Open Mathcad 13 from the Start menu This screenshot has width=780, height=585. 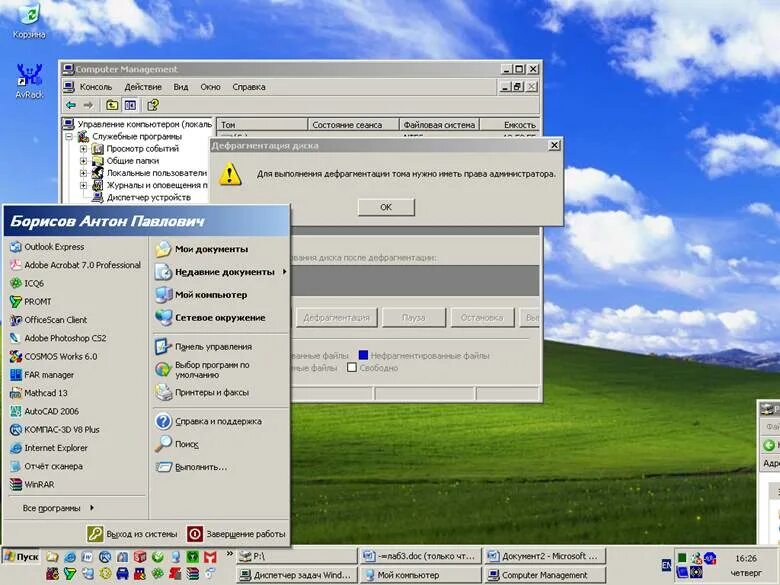click(x=39, y=393)
